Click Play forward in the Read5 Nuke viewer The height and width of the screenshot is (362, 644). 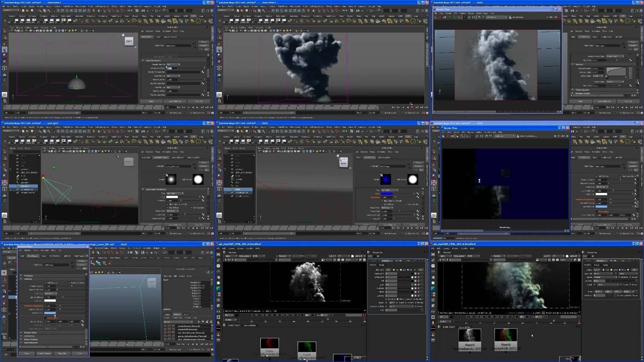[500, 317]
